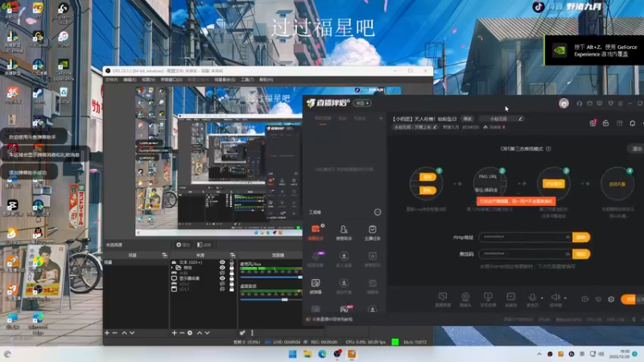Open the 场景集合(S) menu in OBS

click(x=225, y=80)
